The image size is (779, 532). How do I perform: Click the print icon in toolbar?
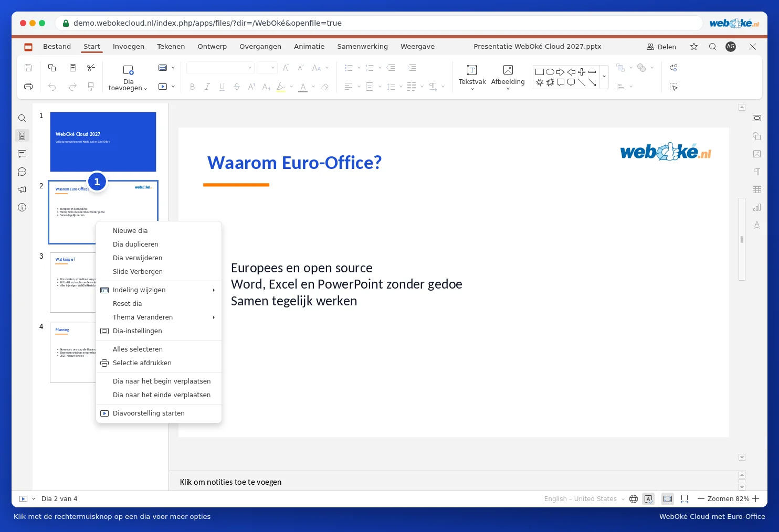pyautogui.click(x=28, y=87)
